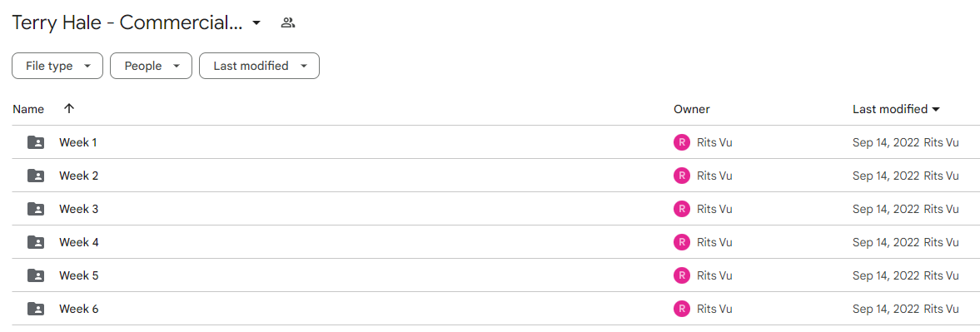Click Rits Vu avatar in Week 1 row
Screen dimensions: 980x332
pos(681,142)
